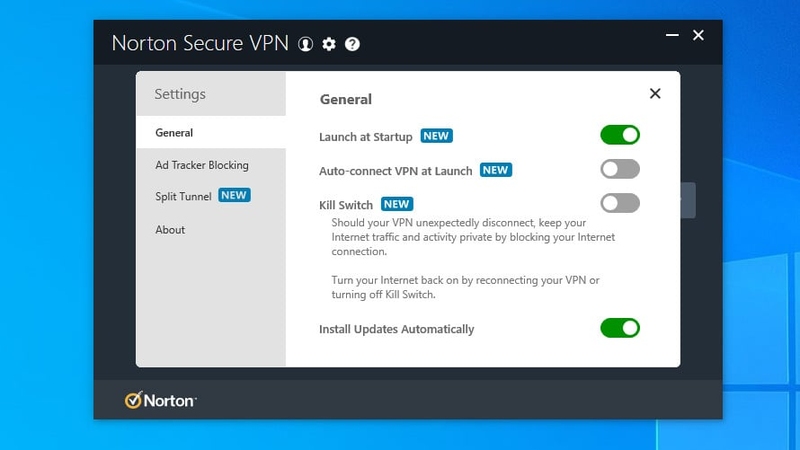Open the account profile icon
Screen dimensions: 800x450
[305, 44]
